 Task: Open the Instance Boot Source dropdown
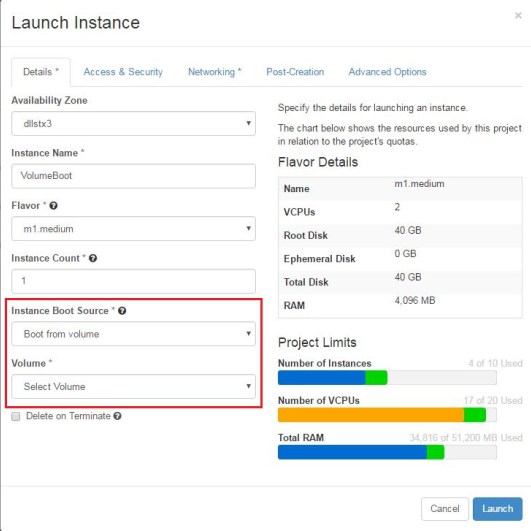click(133, 334)
